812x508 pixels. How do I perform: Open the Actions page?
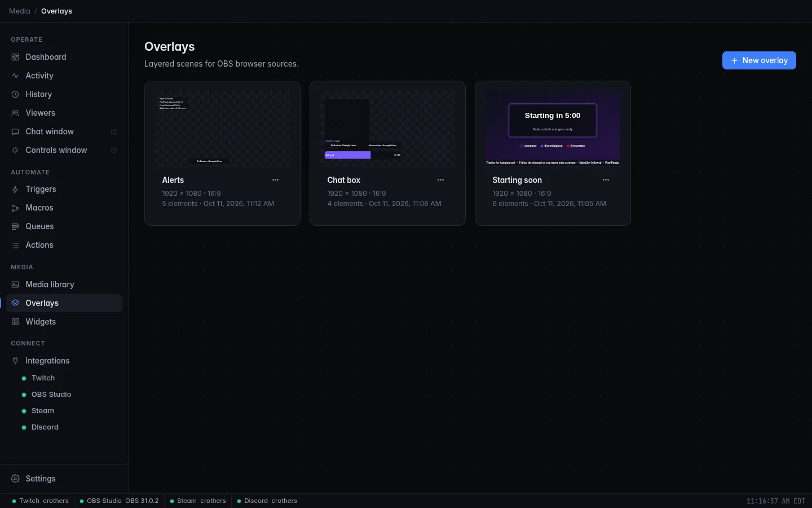click(64, 245)
